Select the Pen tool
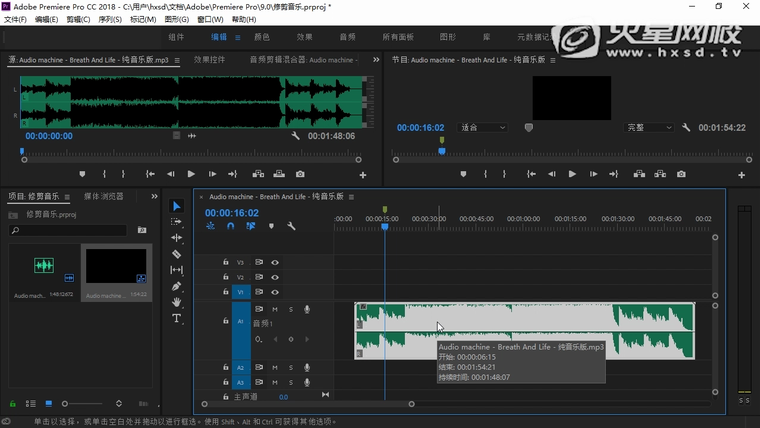 tap(177, 286)
